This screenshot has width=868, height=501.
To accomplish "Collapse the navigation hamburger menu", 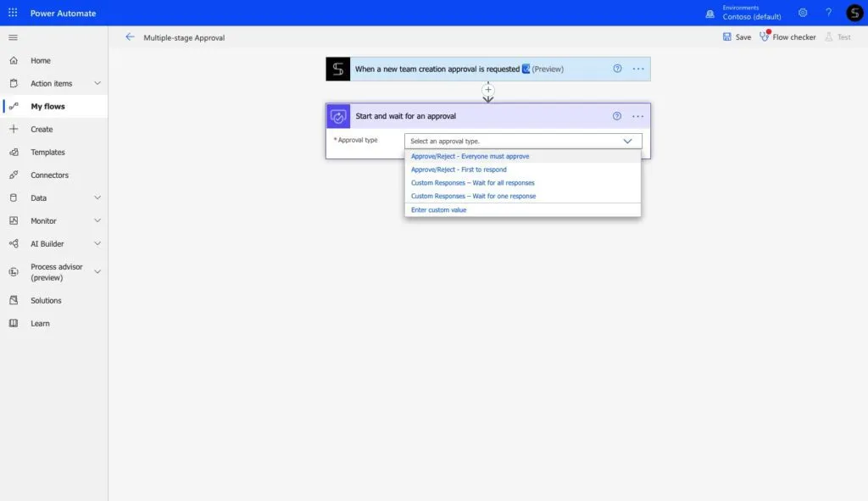I will (x=14, y=37).
